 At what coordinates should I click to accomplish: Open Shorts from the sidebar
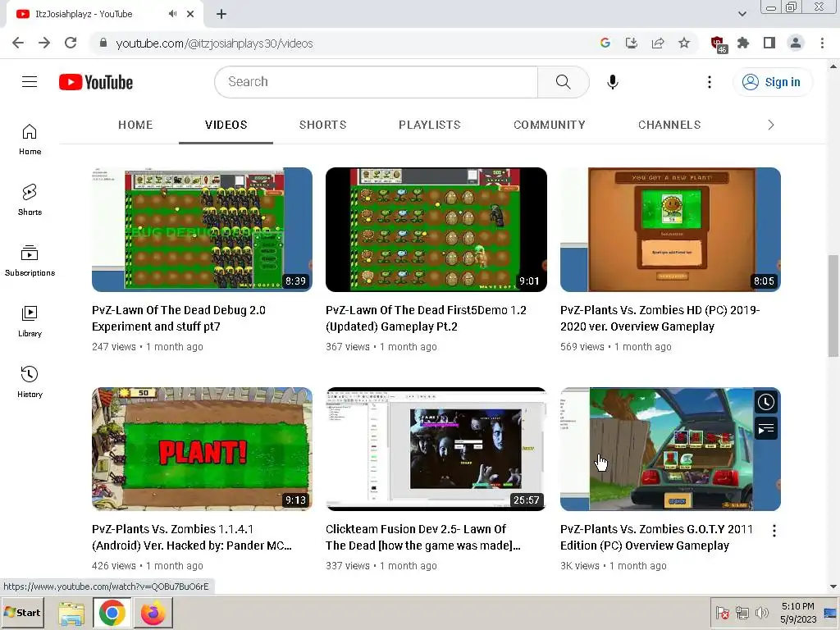pyautogui.click(x=30, y=200)
